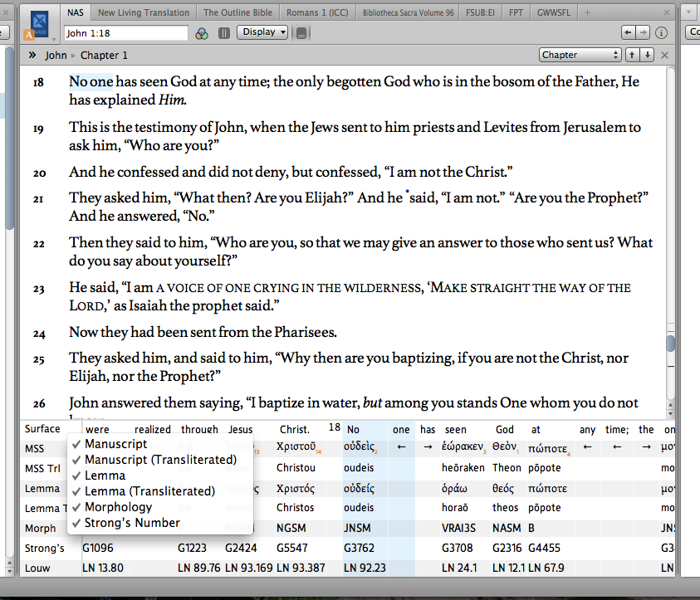Click the morphology code VRAI3S

458,528
